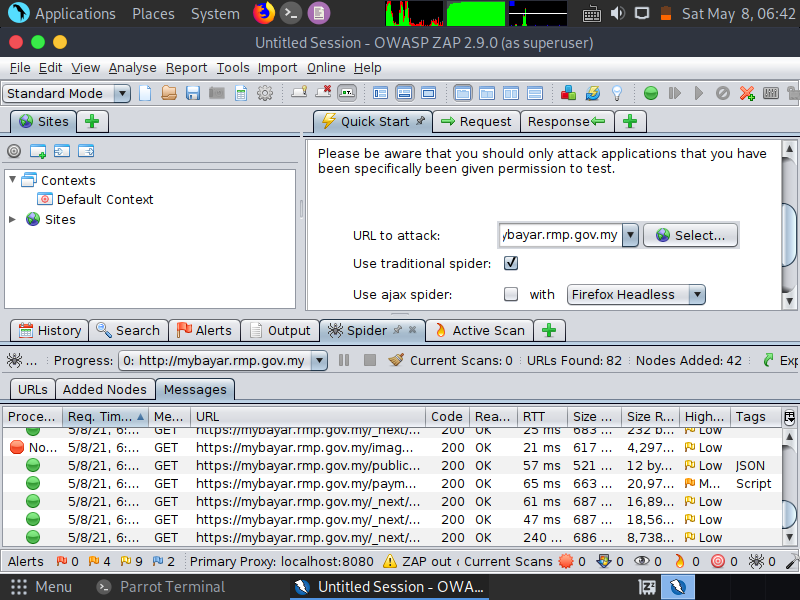Open the Options gear icon

(265, 93)
